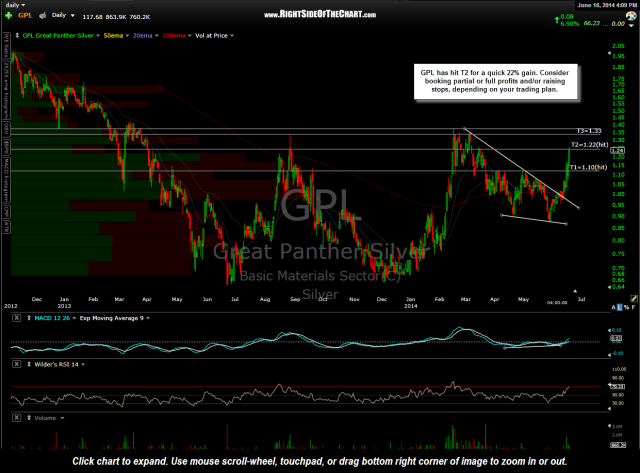Click the MACD lower scale arrow near -0.10
640x473 pixels.
point(609,353)
